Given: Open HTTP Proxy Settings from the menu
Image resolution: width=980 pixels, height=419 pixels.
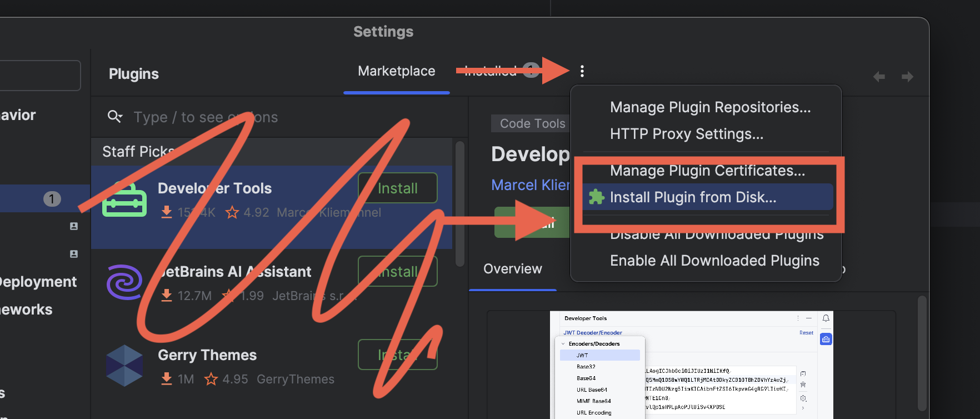Looking at the screenshot, I should (687, 134).
